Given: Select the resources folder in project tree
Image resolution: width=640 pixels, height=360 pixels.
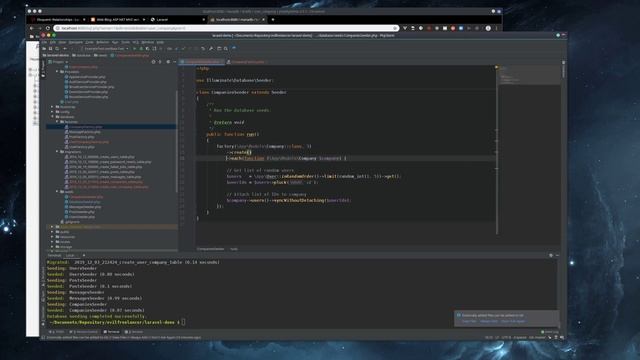Looking at the screenshot, I should (65, 237).
